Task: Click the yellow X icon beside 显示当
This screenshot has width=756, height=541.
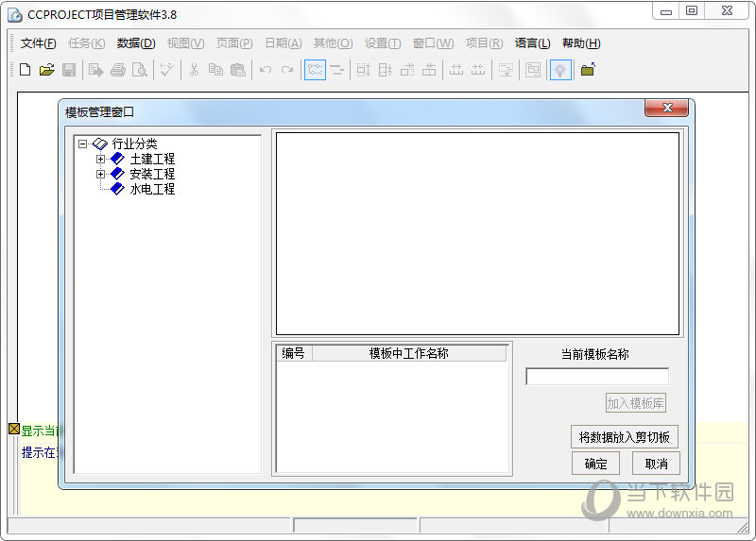Action: tap(14, 429)
